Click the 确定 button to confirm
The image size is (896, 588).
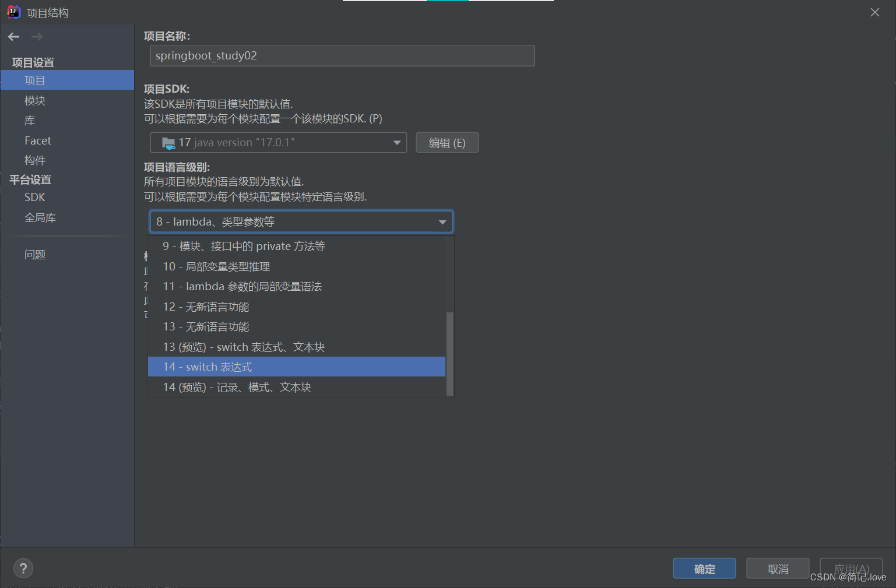pos(704,568)
